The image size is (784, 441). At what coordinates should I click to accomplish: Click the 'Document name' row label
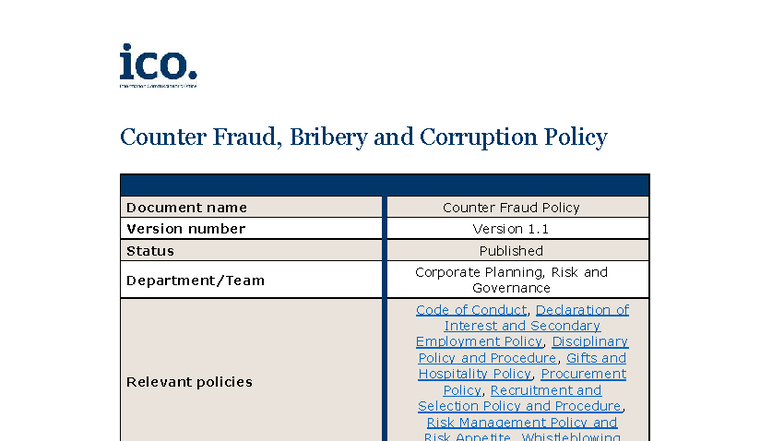coord(186,207)
